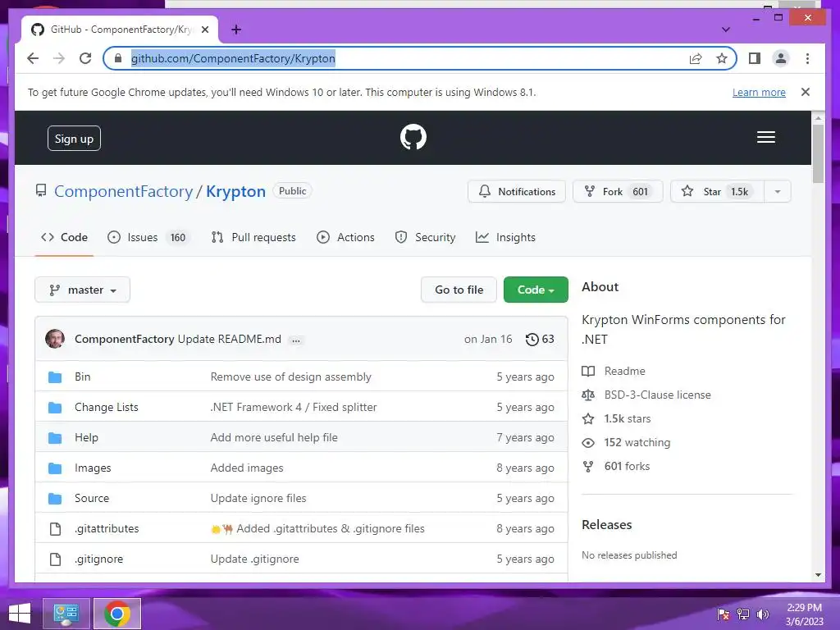Close the GitHub tab
The image size is (840, 630).
tap(204, 30)
